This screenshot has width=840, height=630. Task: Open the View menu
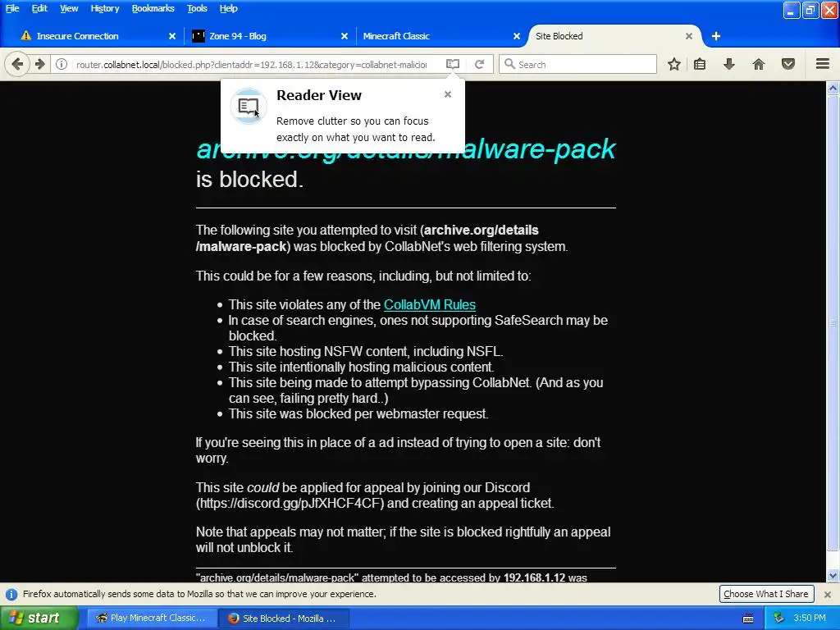click(69, 8)
